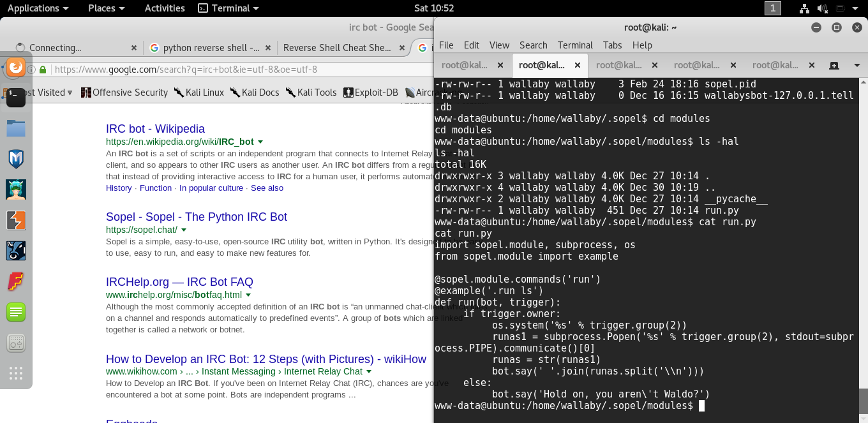Open the IRC bot - Wikipedia link

point(155,128)
